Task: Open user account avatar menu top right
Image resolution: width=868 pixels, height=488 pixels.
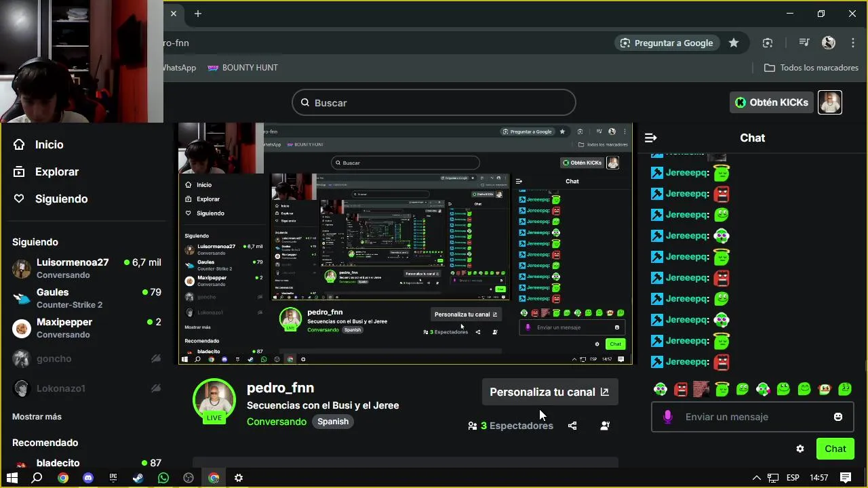Action: (x=830, y=102)
